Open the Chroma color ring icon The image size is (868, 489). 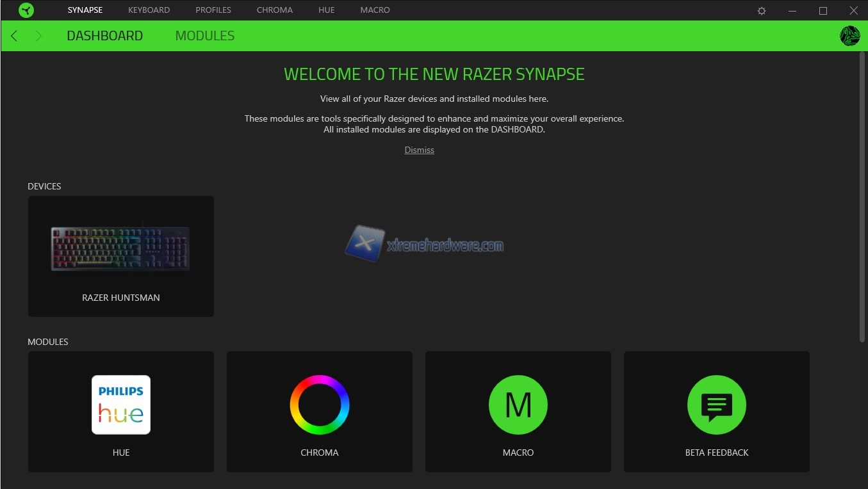tap(320, 405)
